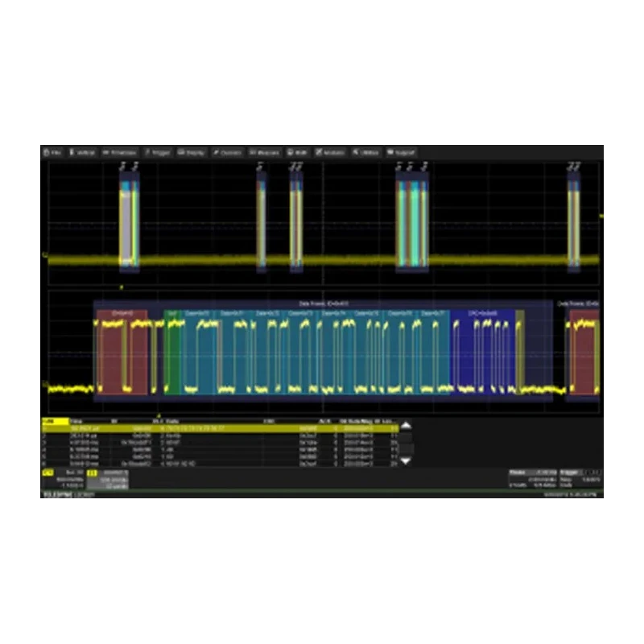The image size is (644, 644).
Task: Open the Z1 zoom descriptor box
Action: click(x=108, y=479)
